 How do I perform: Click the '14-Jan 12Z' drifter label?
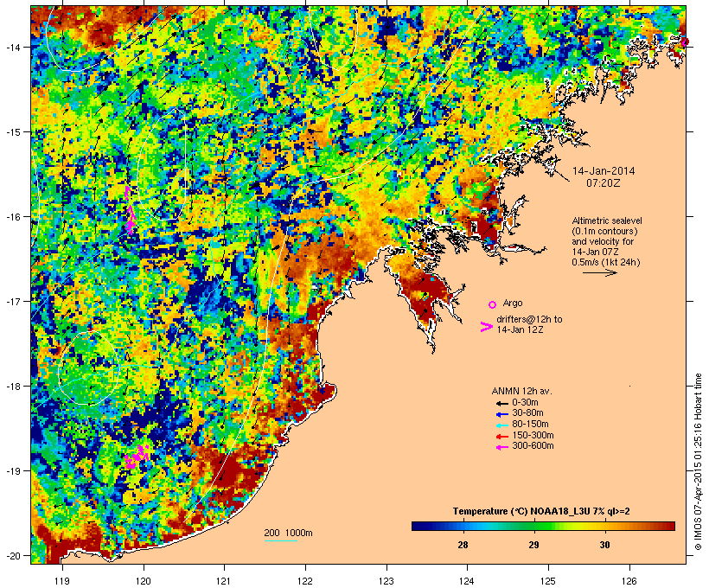(x=520, y=329)
